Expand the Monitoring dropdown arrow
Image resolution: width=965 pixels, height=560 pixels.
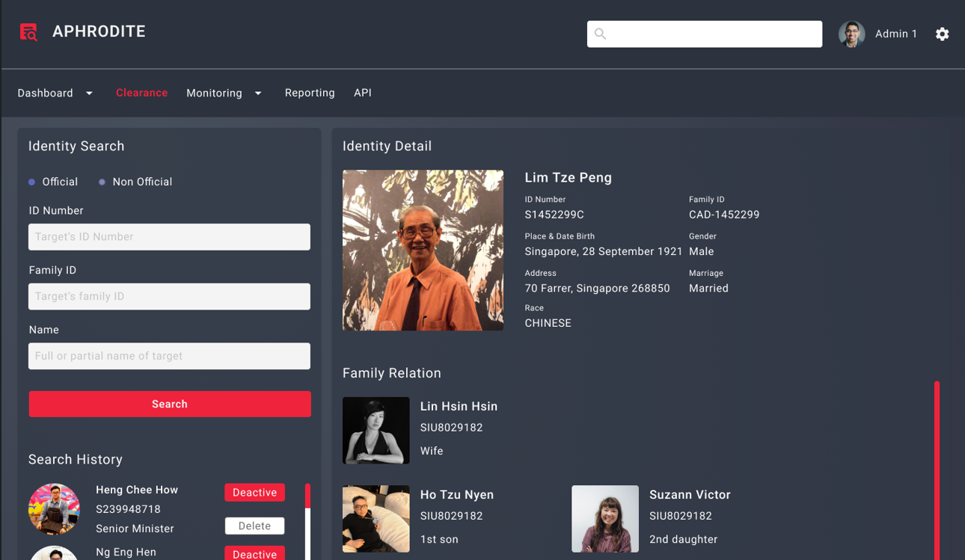[x=258, y=93]
